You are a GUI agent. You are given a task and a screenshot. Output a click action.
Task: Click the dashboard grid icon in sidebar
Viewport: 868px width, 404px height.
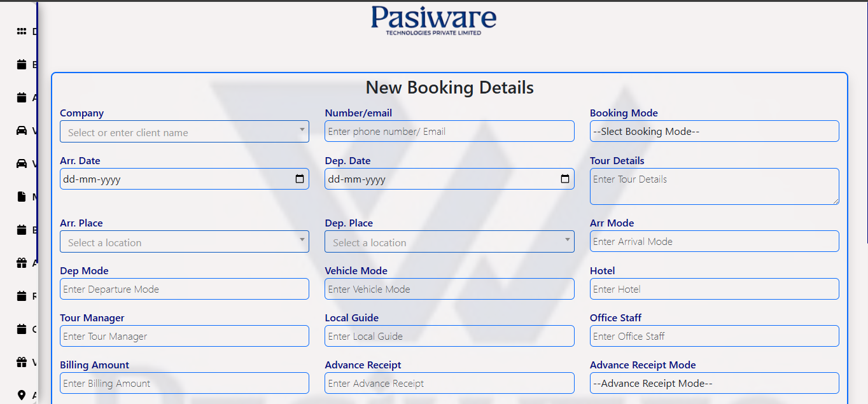pyautogui.click(x=22, y=31)
